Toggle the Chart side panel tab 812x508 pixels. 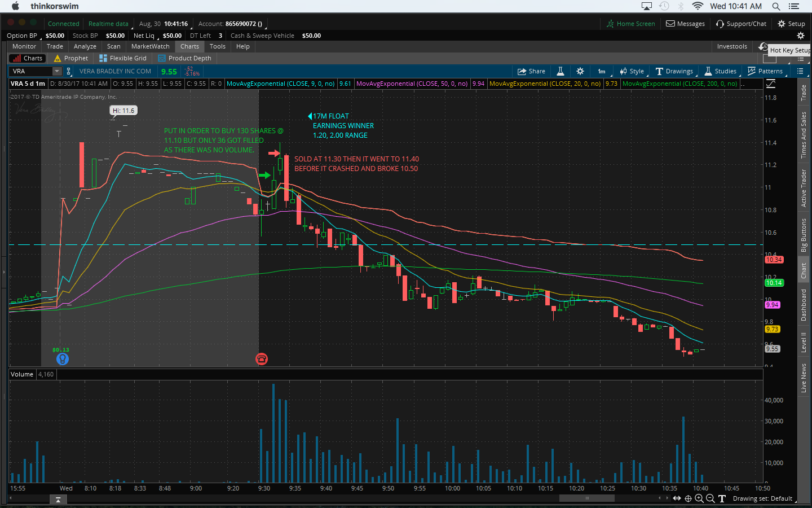pos(804,271)
